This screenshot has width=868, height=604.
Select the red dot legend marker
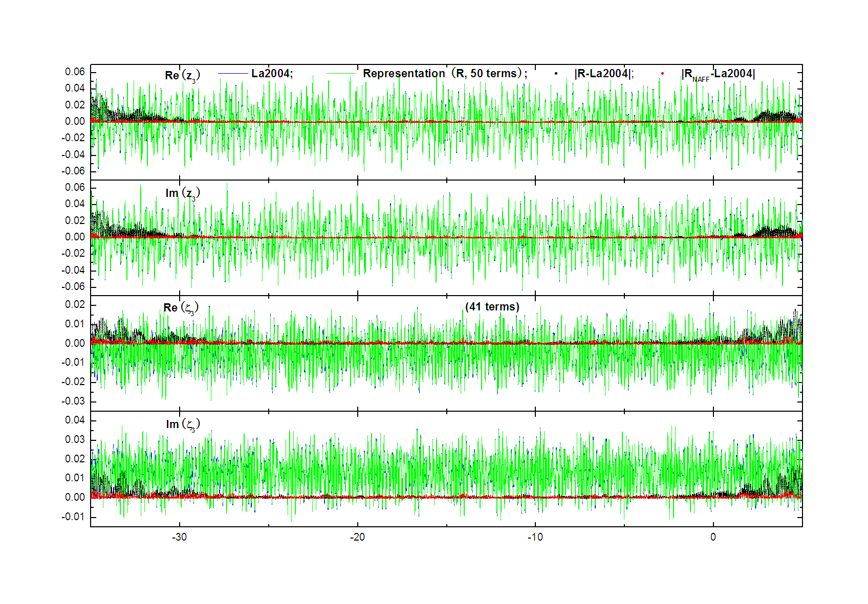pyautogui.click(x=662, y=74)
